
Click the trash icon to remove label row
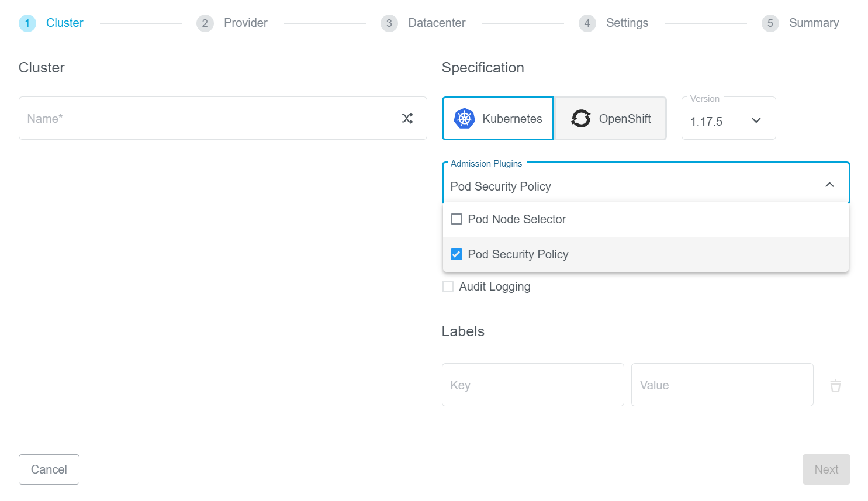point(835,385)
